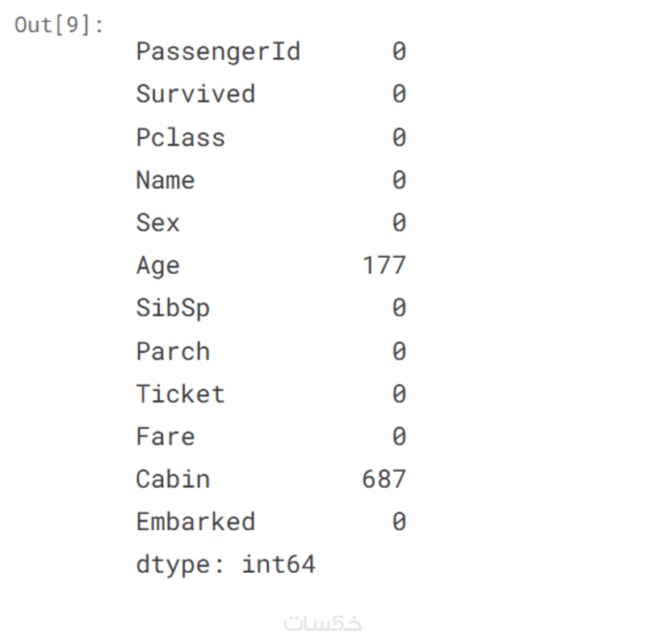Click the Sex row label
Screen dimensions: 646x644
157,223
